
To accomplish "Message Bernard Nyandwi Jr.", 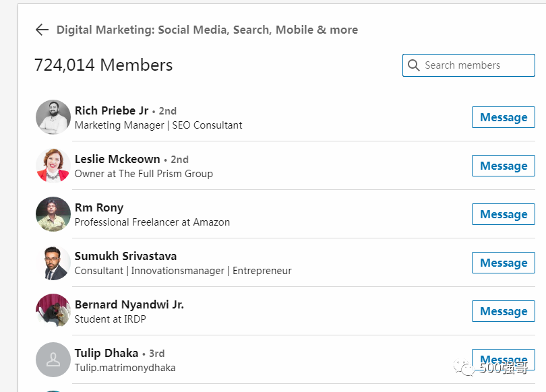I will pos(503,311).
